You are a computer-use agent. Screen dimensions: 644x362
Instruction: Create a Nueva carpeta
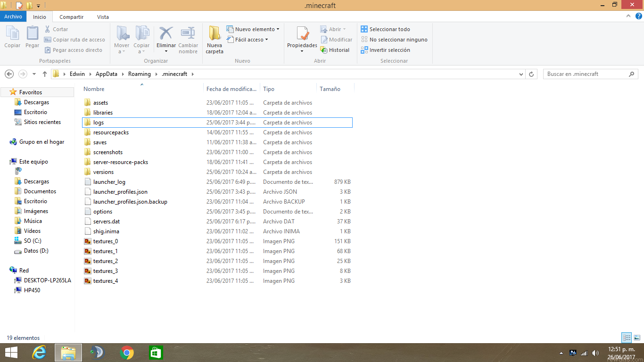[215, 40]
